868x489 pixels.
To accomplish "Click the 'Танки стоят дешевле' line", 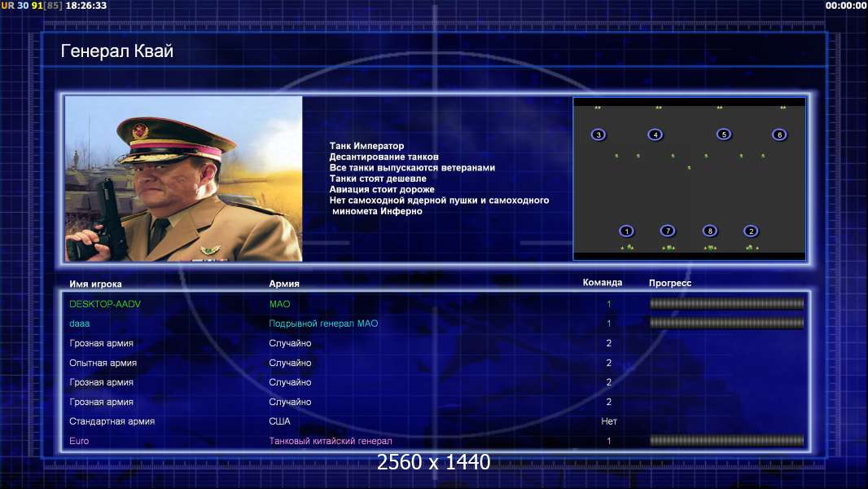I will [x=378, y=178].
